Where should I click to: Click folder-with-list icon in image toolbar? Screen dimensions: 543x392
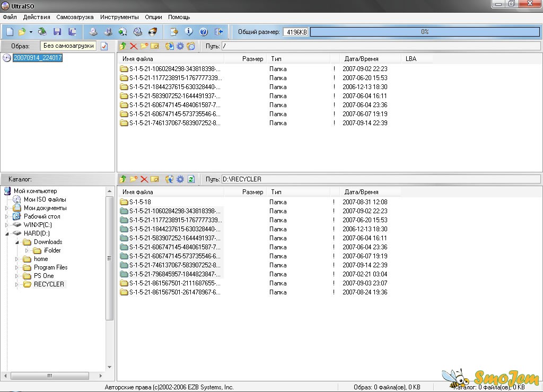(191, 46)
